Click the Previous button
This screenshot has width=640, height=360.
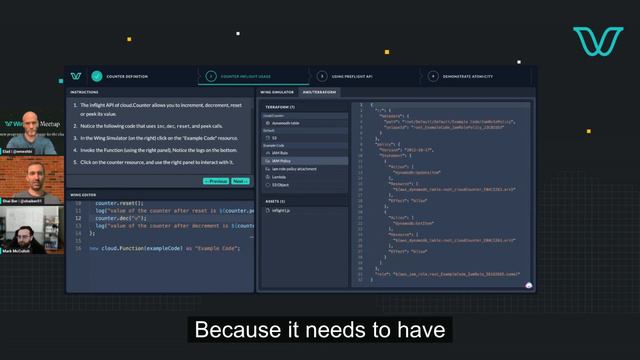pos(216,181)
